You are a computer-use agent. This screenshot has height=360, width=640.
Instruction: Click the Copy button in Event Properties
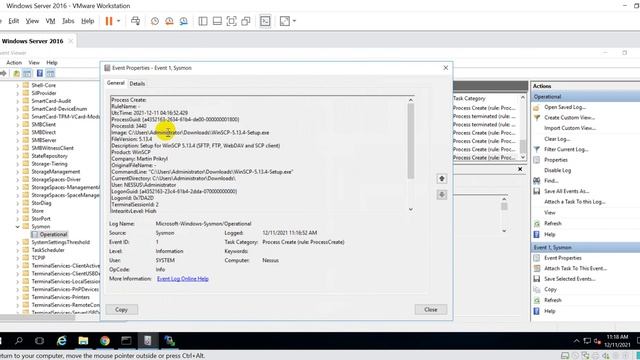click(121, 309)
